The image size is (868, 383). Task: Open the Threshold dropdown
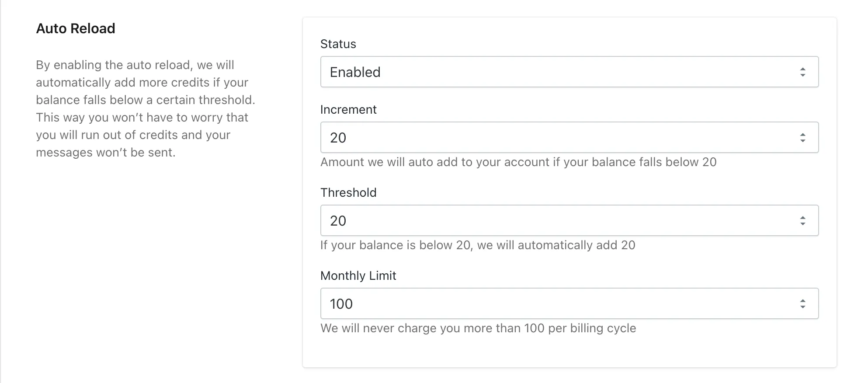click(x=569, y=220)
